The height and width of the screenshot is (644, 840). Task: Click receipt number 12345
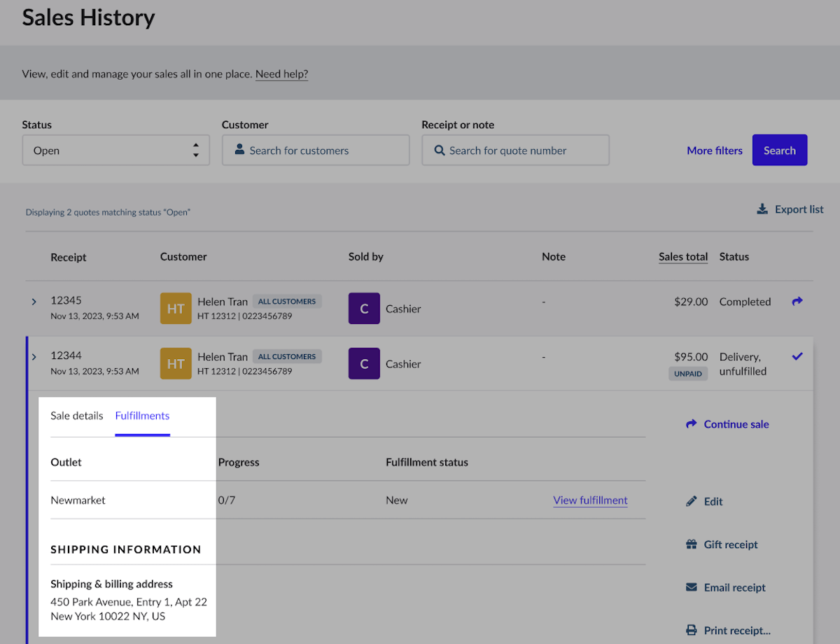pos(66,300)
